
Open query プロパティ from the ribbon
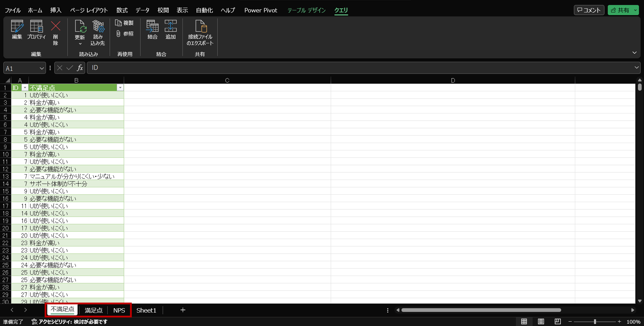(36, 30)
